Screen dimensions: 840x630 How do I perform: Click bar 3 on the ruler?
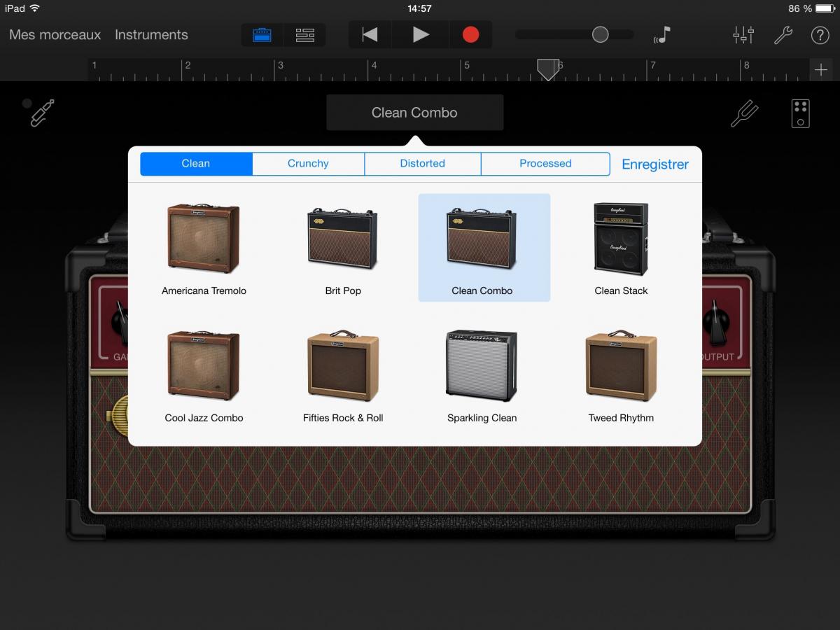pyautogui.click(x=280, y=66)
